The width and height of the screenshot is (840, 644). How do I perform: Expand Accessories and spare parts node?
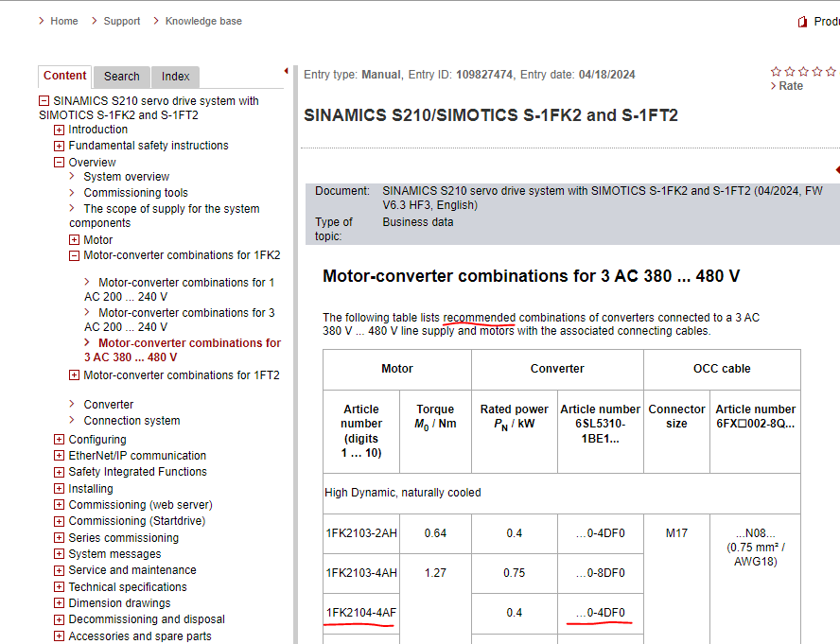coord(59,636)
